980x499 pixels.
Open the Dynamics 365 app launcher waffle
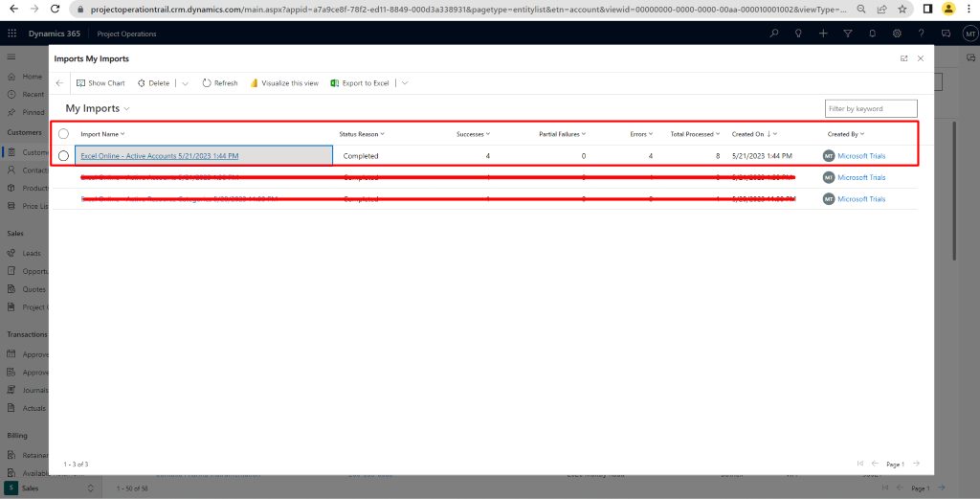[x=11, y=34]
